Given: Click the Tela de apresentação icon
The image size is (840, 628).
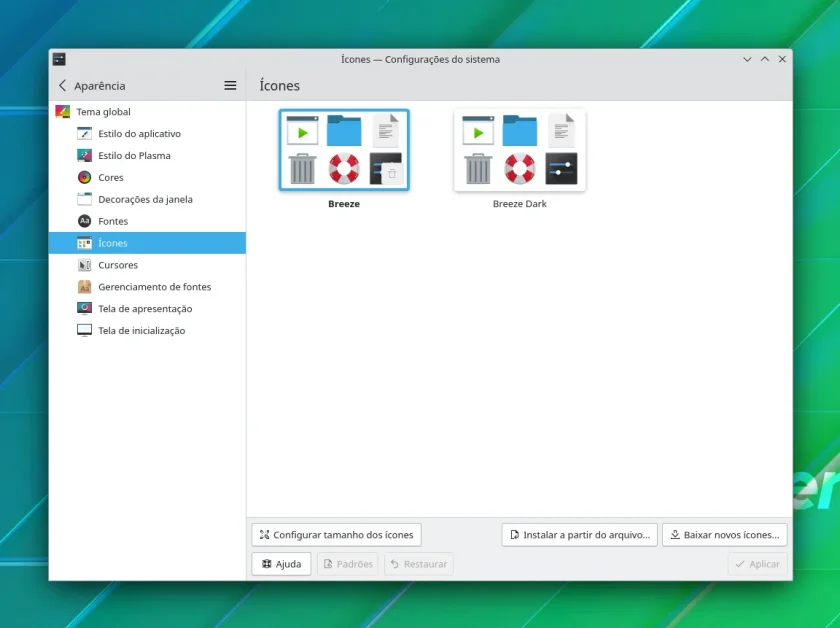Looking at the screenshot, I should click(85, 309).
